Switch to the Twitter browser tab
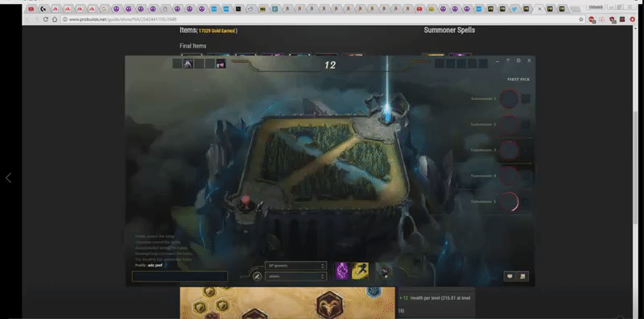644x319 pixels. pos(514,9)
